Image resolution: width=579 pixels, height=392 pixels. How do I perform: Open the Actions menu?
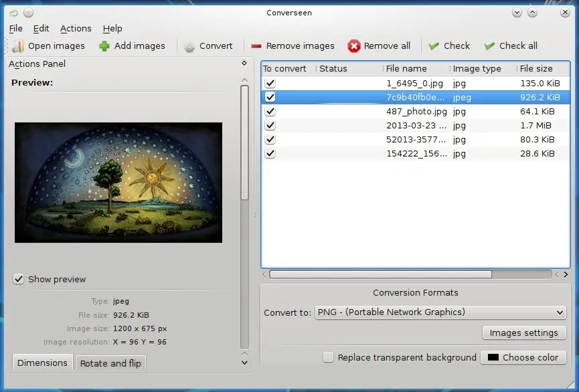[76, 28]
